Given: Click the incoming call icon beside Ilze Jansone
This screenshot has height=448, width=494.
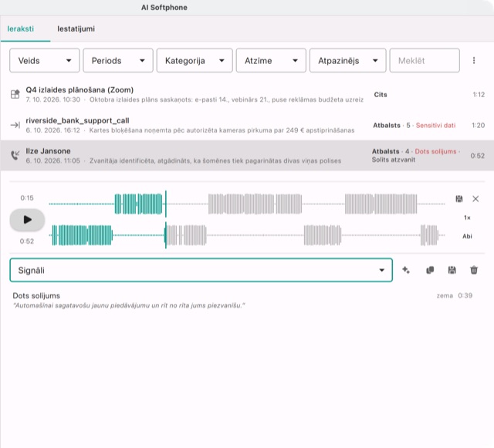Looking at the screenshot, I should (x=15, y=155).
